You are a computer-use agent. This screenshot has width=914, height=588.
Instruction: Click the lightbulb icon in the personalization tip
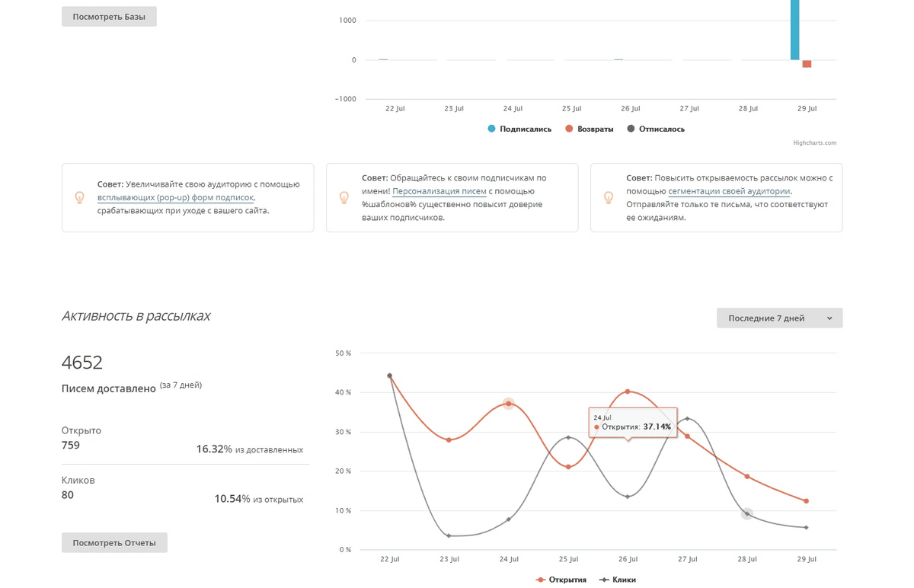point(344,197)
